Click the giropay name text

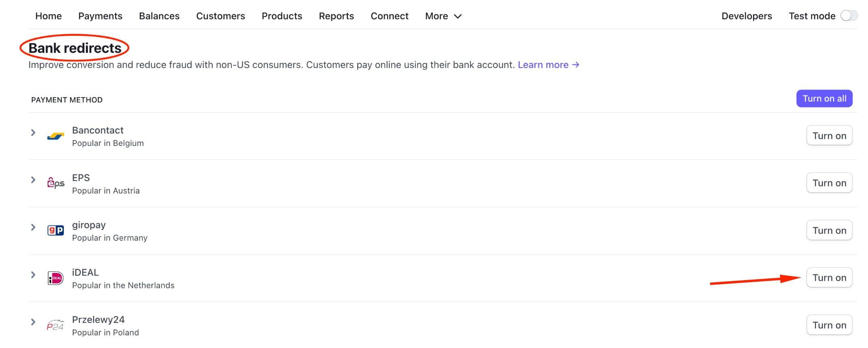click(x=89, y=225)
